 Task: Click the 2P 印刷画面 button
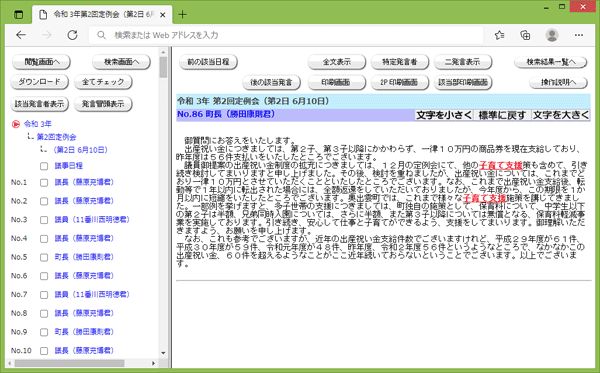(399, 82)
